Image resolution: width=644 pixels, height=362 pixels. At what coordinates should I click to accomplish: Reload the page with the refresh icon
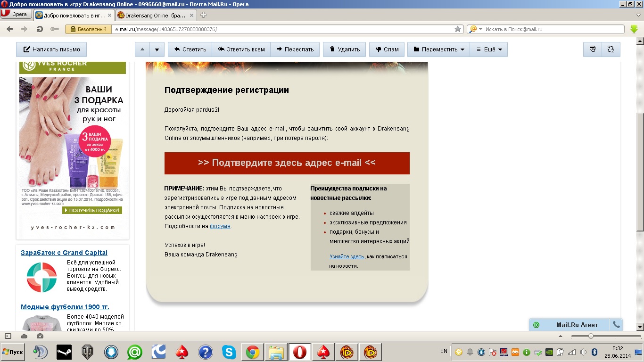pyautogui.click(x=40, y=29)
